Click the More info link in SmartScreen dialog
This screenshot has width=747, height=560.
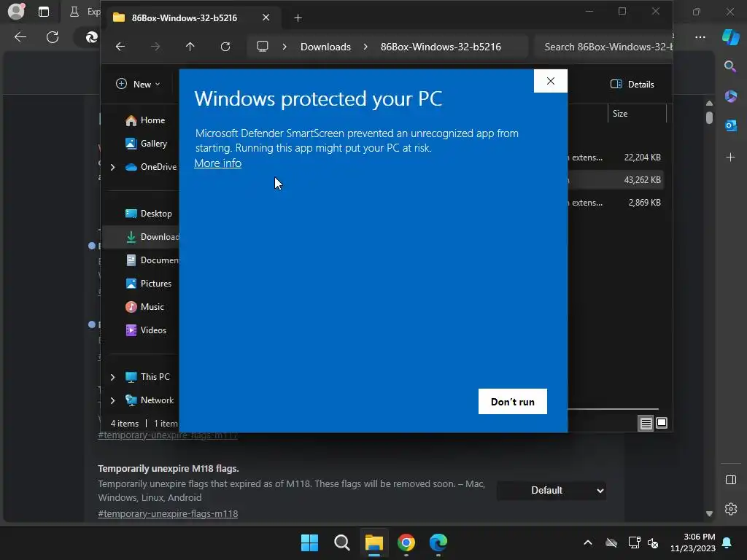pyautogui.click(x=217, y=163)
